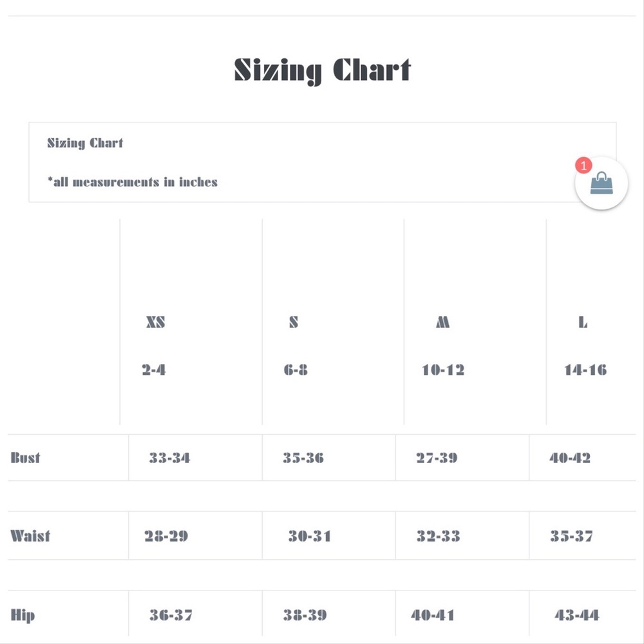Screen dimensions: 644x644
Task: Select the XS size column header
Action: [x=155, y=322]
